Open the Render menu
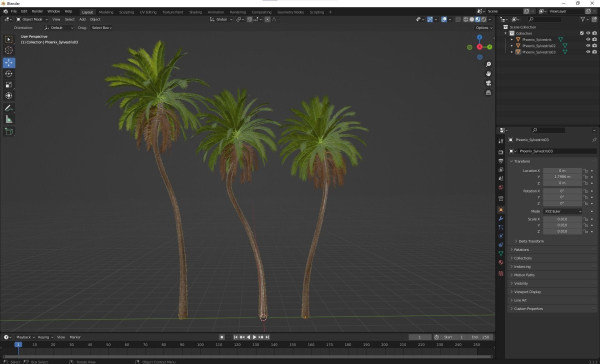This screenshot has height=364, width=600. [37, 11]
